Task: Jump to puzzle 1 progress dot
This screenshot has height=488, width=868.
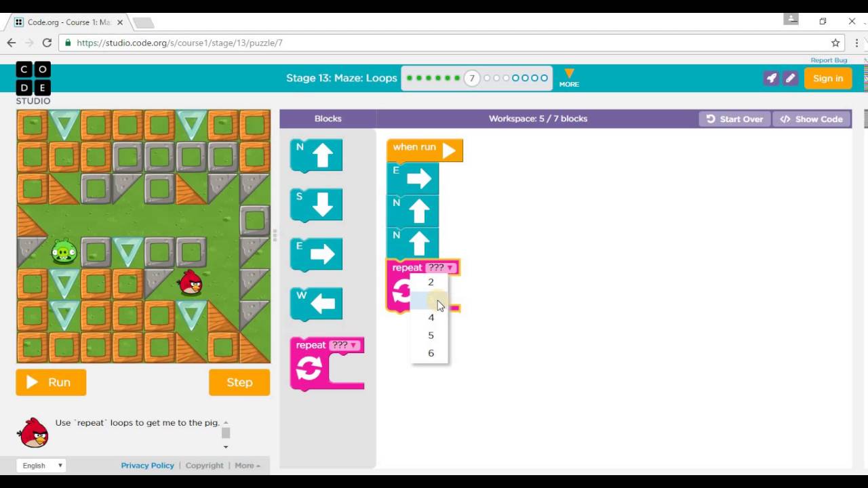Action: click(410, 78)
